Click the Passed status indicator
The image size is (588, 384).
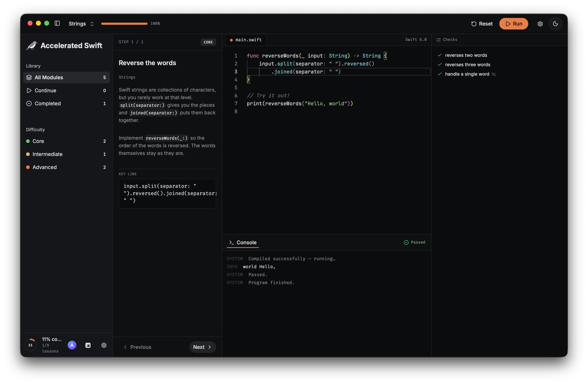(414, 242)
